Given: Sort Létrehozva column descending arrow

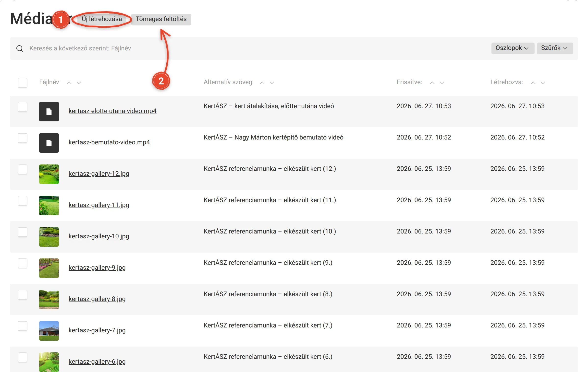Looking at the screenshot, I should click(543, 83).
